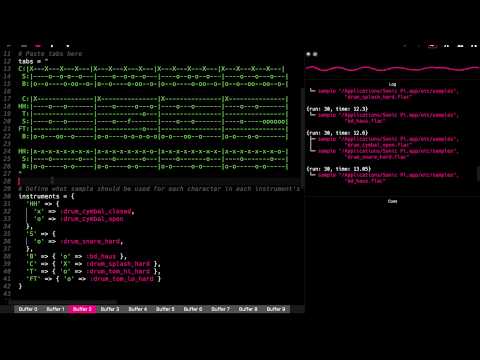
Task: Click log entry '{run: 30, time: 12.6}'
Action: [337, 133]
